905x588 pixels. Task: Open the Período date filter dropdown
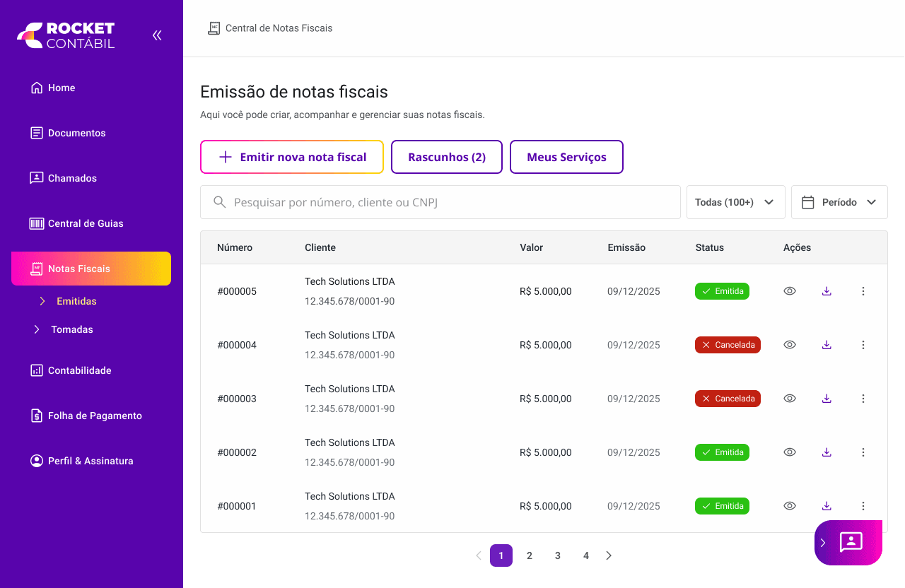coord(839,202)
